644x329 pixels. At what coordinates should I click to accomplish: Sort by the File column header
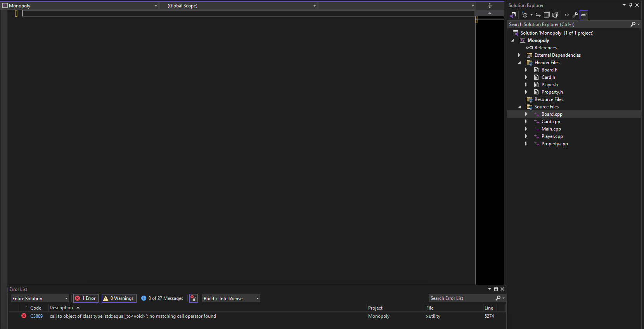[430, 308]
